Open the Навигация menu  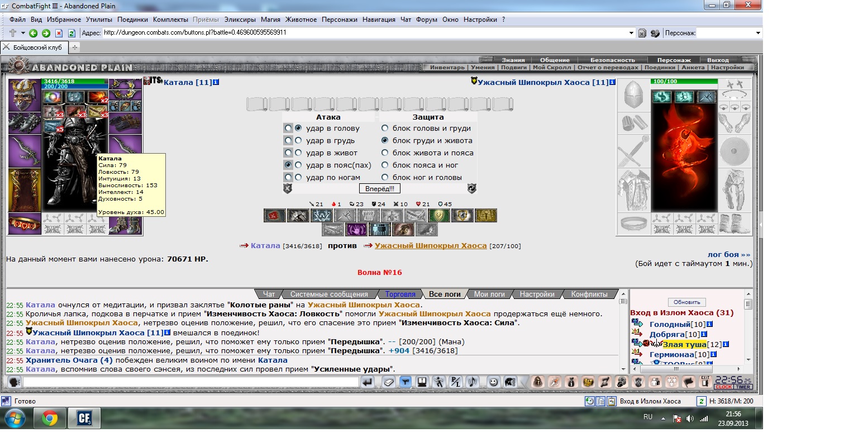pos(379,20)
